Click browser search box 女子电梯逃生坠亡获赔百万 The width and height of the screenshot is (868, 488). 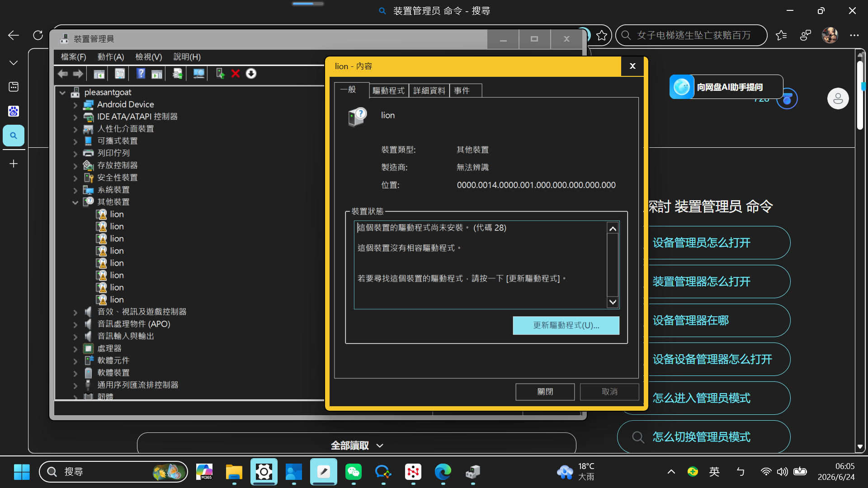pos(691,35)
